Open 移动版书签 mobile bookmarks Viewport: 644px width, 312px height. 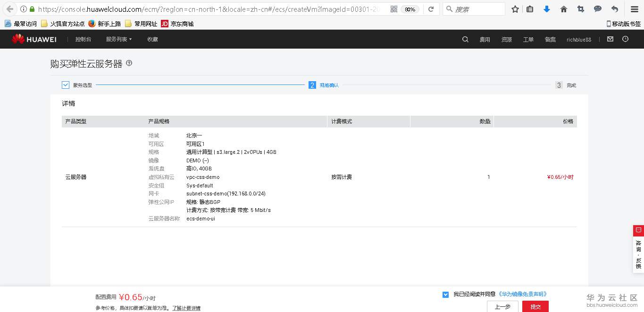click(x=623, y=24)
